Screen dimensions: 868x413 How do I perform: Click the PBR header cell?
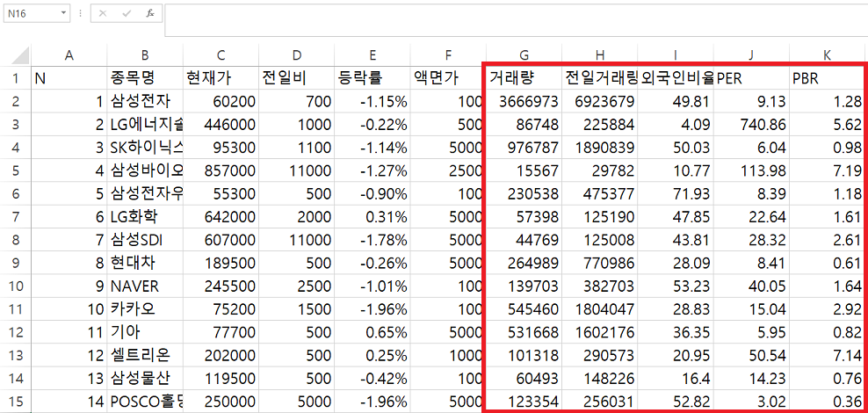(827, 78)
